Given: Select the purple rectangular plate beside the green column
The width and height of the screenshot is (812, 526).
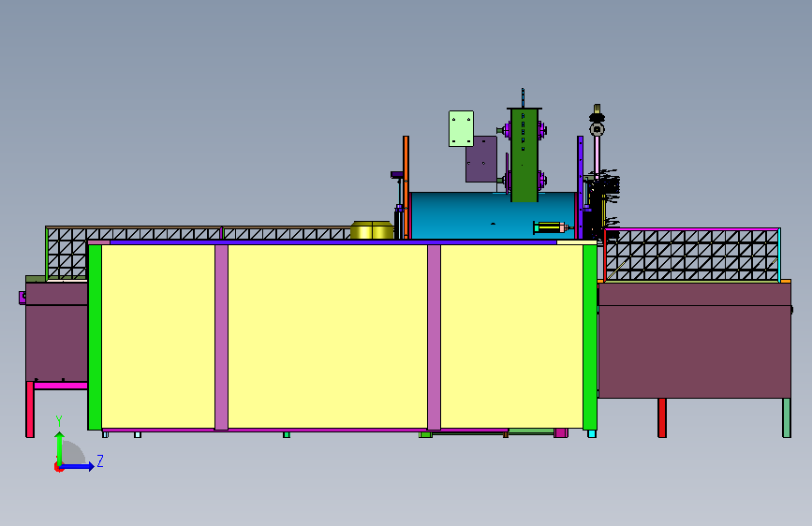Looking at the screenshot, I should 481,159.
